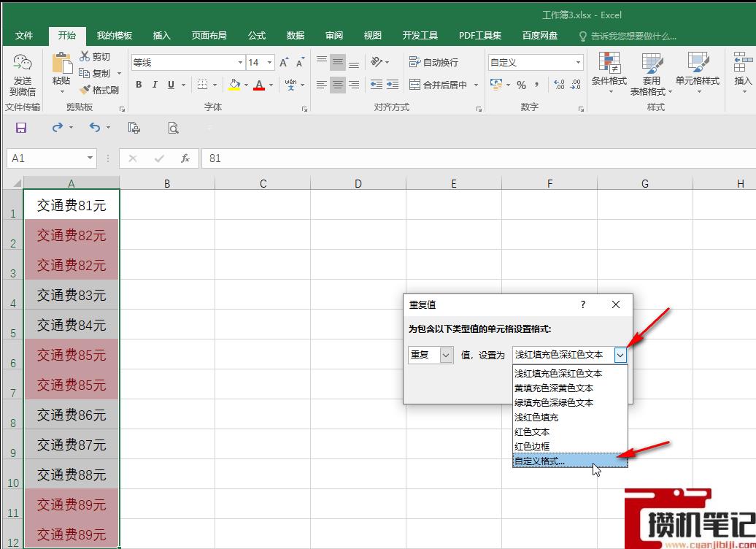The width and height of the screenshot is (756, 549).
Task: Apply percent style format
Action: click(x=521, y=85)
